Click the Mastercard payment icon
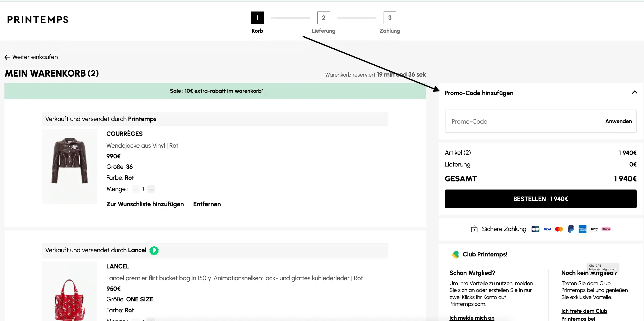Screen dimensions: 644x321 pos(559,229)
